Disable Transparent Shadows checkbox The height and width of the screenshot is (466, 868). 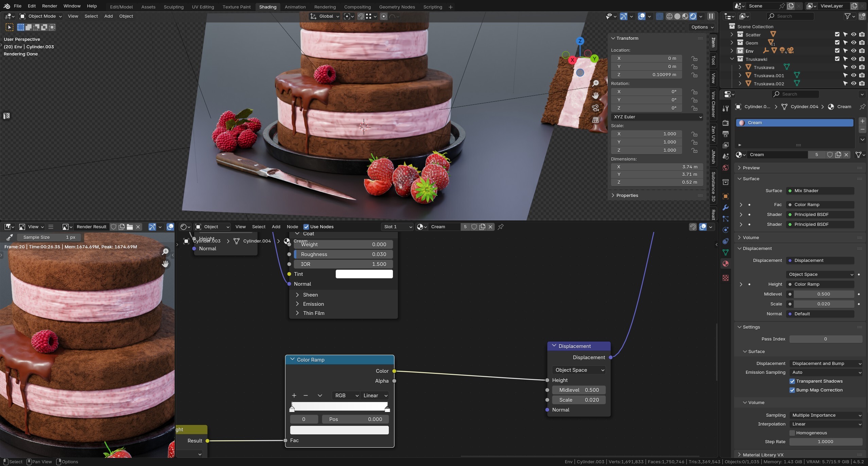point(792,381)
